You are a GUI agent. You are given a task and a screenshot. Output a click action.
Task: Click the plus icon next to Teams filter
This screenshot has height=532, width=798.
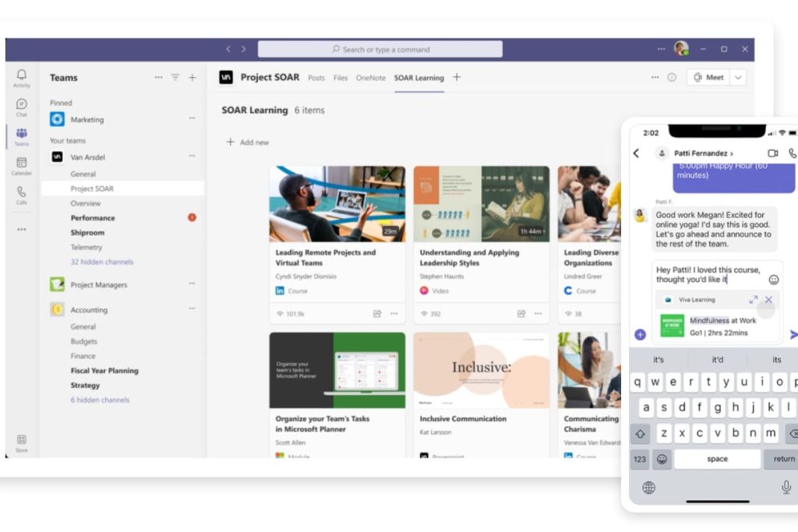(x=192, y=77)
